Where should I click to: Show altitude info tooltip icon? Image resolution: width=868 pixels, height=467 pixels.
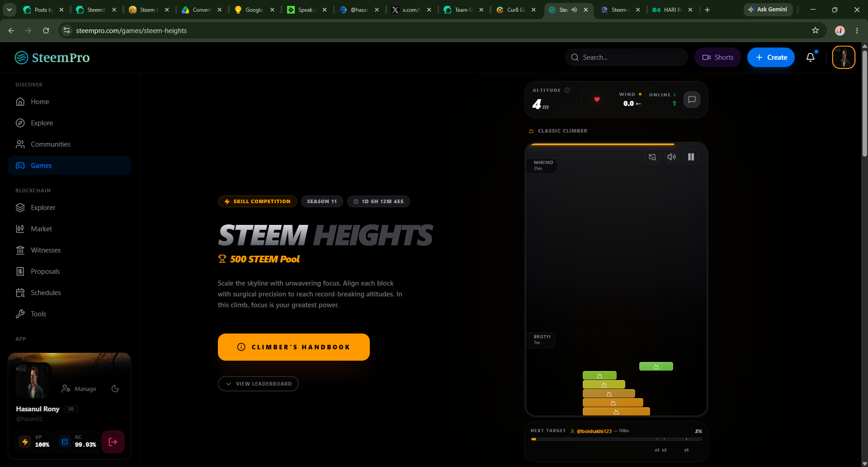[x=567, y=90]
